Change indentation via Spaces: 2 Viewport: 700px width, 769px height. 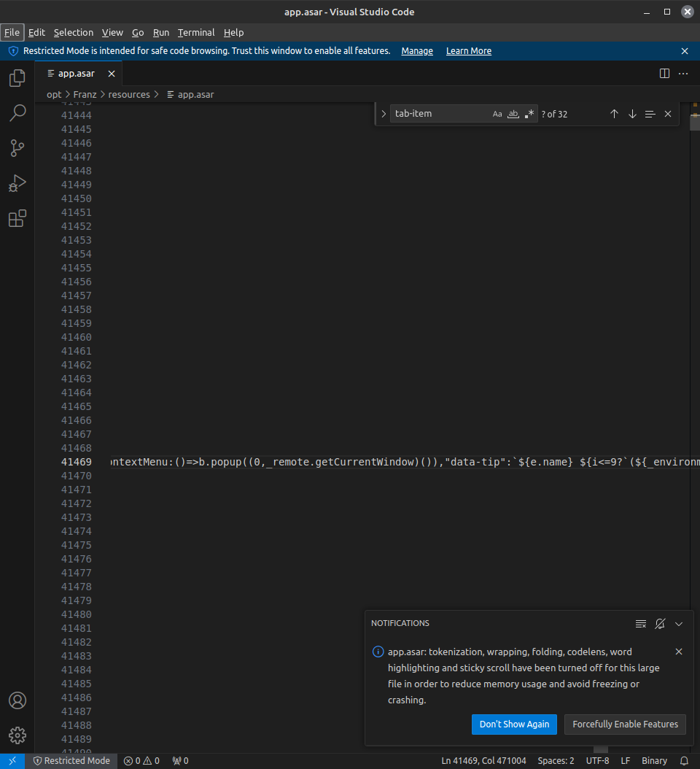pos(556,761)
